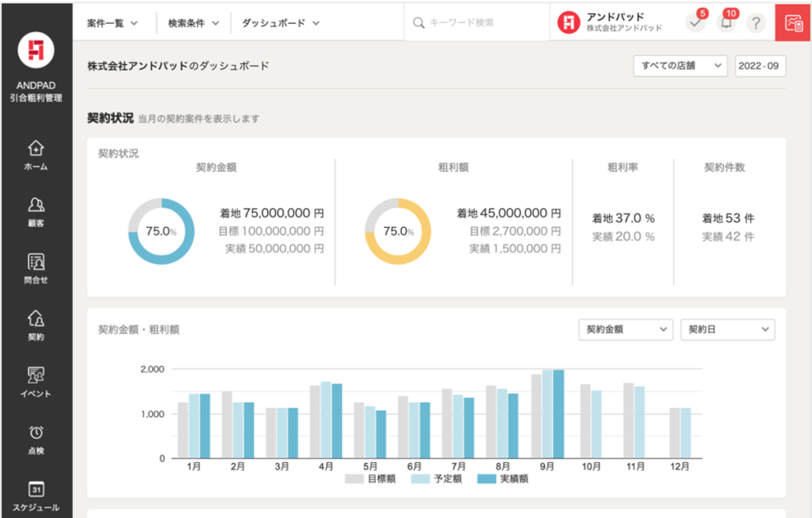Screen dimensions: 812x518
Task: Open the task checkmark notification with badge 5
Action: point(695,23)
